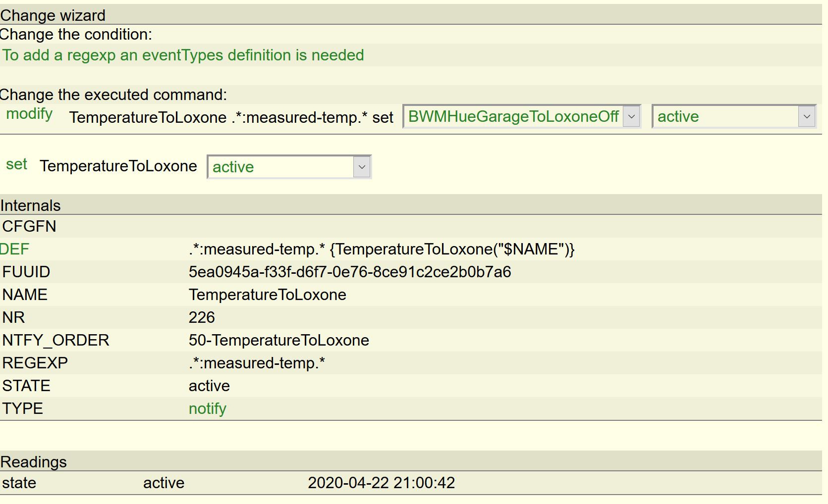Select the FUUID value text

click(349, 272)
